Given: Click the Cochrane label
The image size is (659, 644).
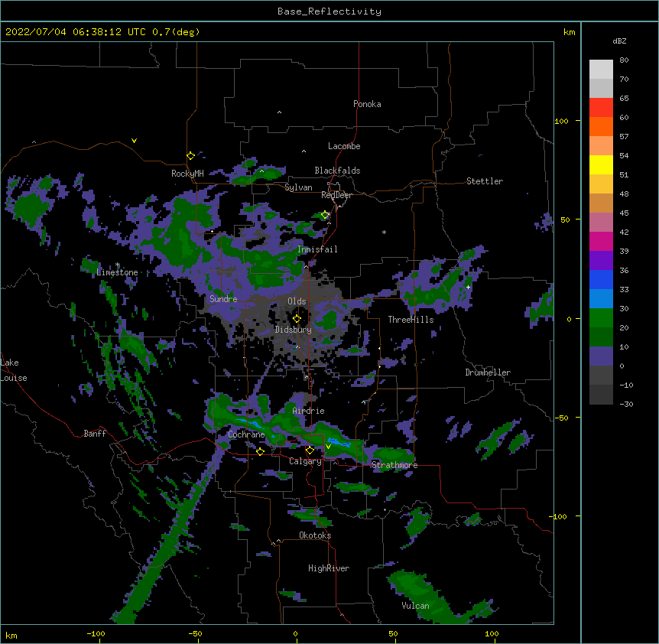Looking at the screenshot, I should 246,434.
